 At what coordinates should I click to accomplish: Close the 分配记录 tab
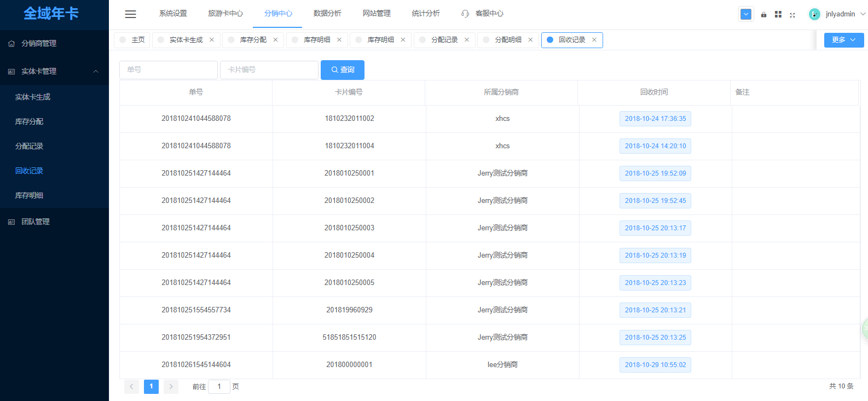[x=467, y=40]
